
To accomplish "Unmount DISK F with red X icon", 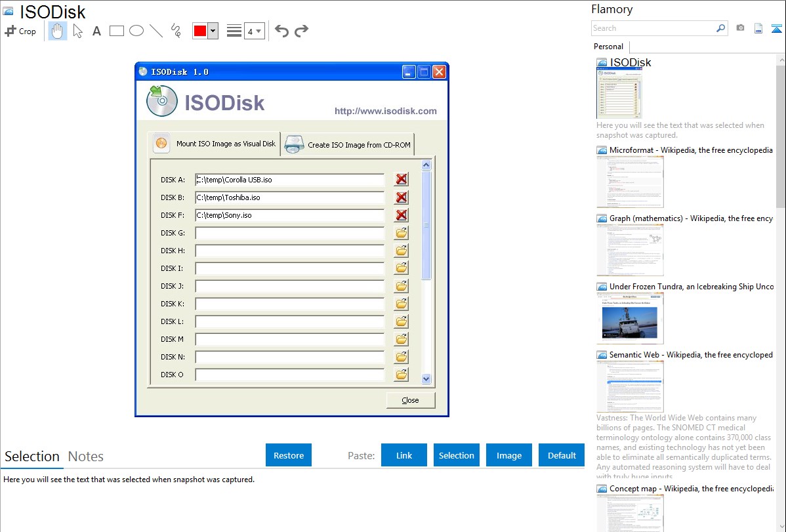I will click(401, 215).
